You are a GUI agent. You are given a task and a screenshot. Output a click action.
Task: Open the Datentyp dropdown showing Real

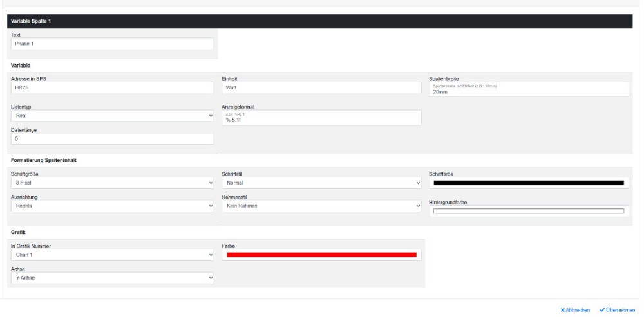tap(112, 116)
